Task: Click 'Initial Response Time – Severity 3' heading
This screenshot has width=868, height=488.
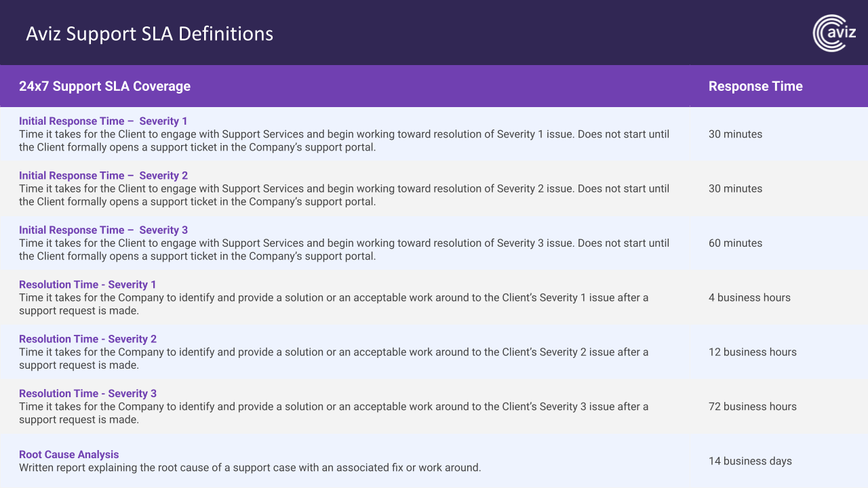Action: coord(103,230)
